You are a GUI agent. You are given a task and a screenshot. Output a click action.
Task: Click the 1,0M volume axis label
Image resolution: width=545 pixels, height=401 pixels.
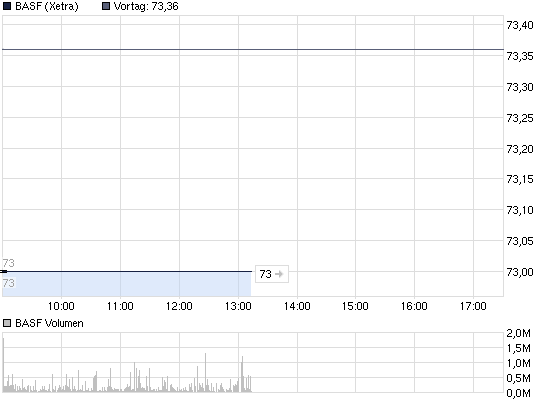click(x=518, y=363)
